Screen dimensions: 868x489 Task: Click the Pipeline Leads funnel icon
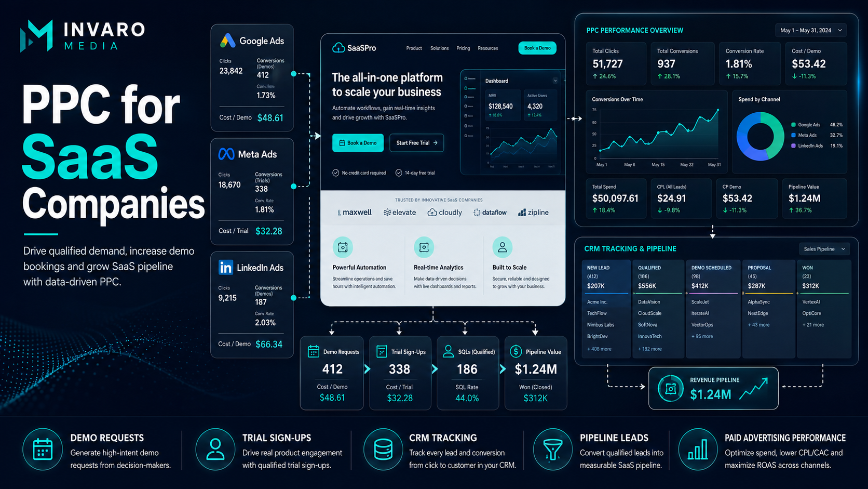pos(553,450)
